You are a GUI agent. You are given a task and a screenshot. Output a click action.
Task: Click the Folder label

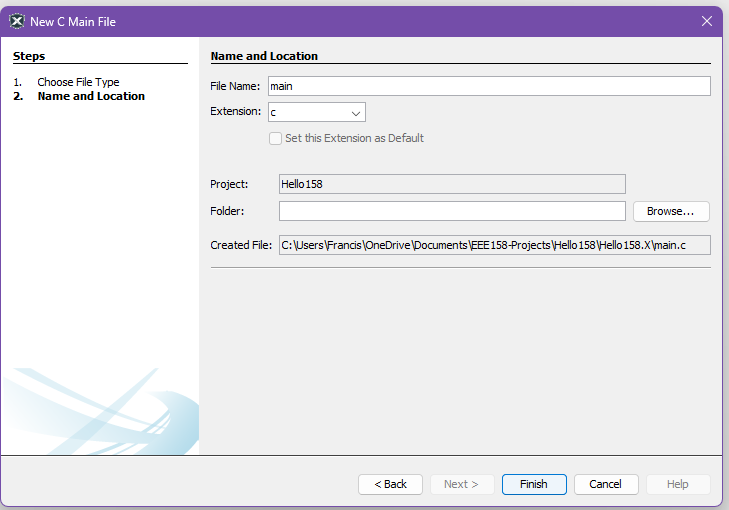(227, 211)
